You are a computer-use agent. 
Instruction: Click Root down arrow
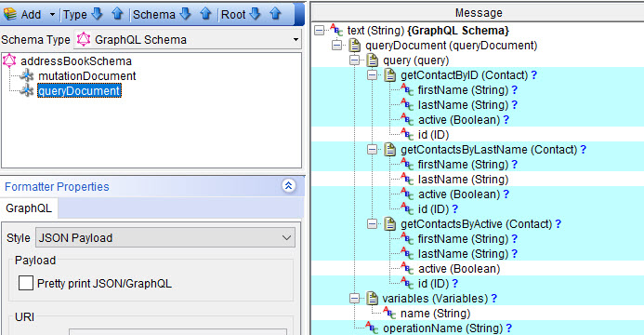[x=255, y=14]
